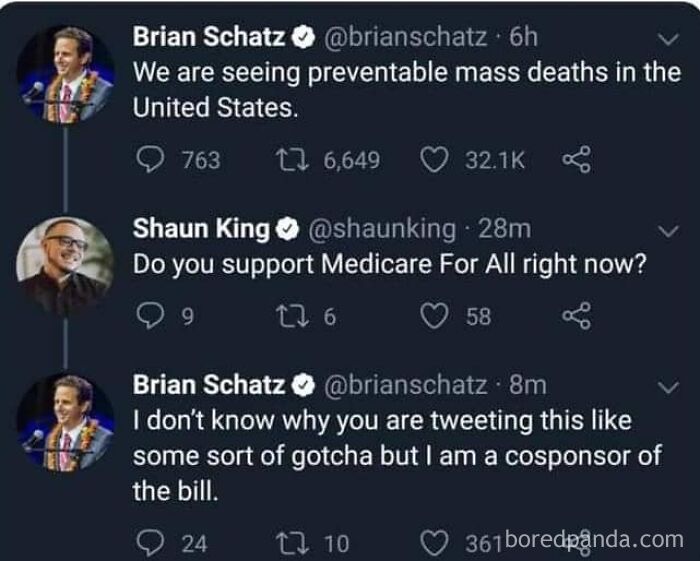Screen dimensions: 700x561
Task: Open options chevron on first tweet
Action: [666, 40]
